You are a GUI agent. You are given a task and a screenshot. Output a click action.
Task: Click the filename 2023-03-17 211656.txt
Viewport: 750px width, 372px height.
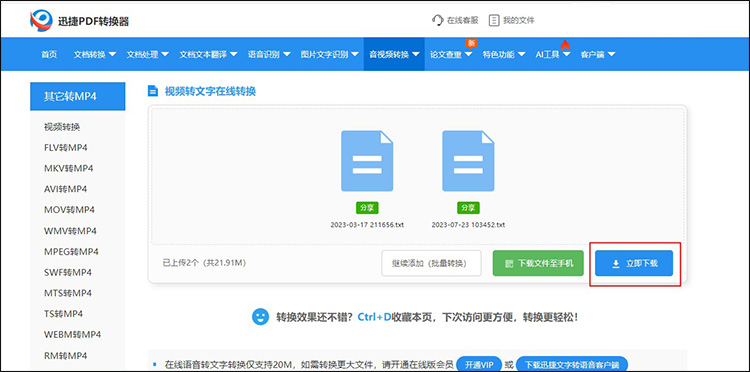tap(367, 225)
